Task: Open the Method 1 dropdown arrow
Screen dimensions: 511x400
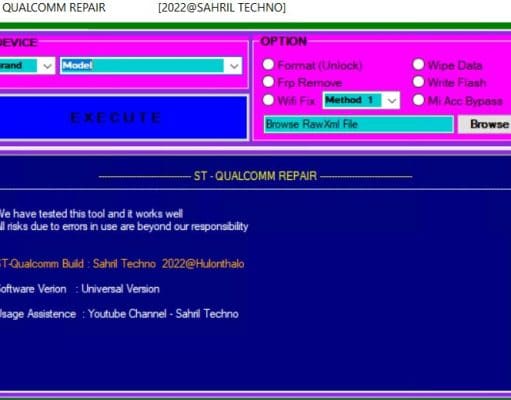Action: (392, 100)
